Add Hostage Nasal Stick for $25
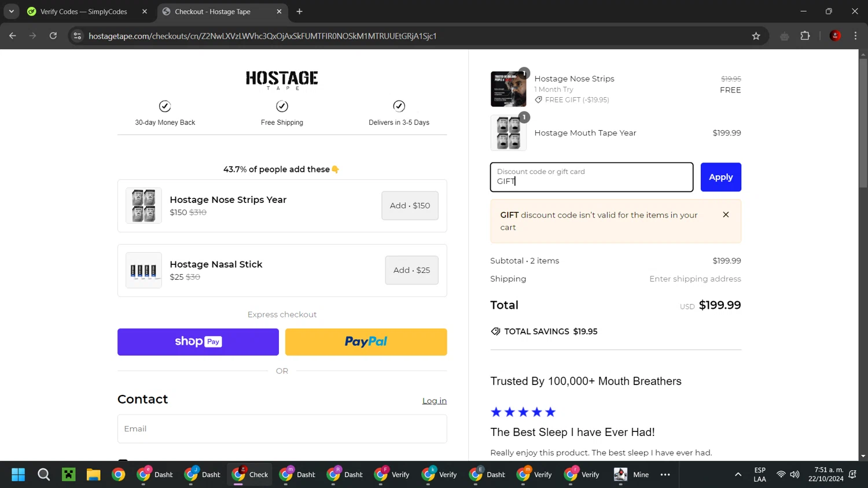Image resolution: width=868 pixels, height=488 pixels. tap(411, 270)
